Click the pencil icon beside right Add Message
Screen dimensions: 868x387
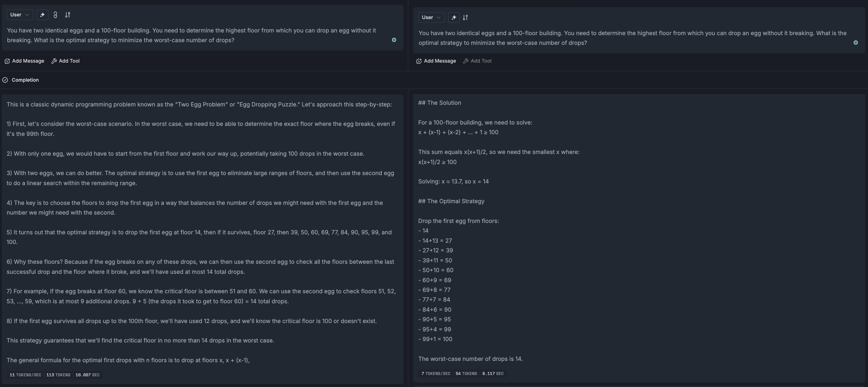pyautogui.click(x=419, y=61)
